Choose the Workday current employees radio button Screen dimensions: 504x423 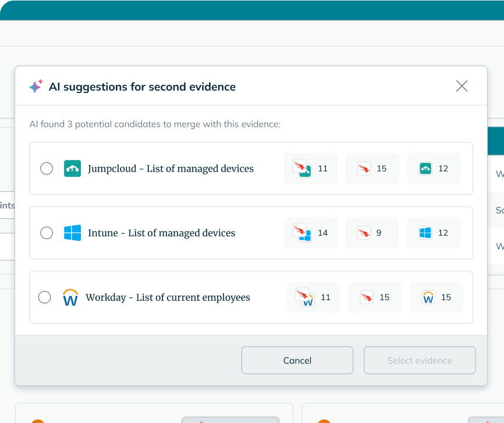(44, 297)
